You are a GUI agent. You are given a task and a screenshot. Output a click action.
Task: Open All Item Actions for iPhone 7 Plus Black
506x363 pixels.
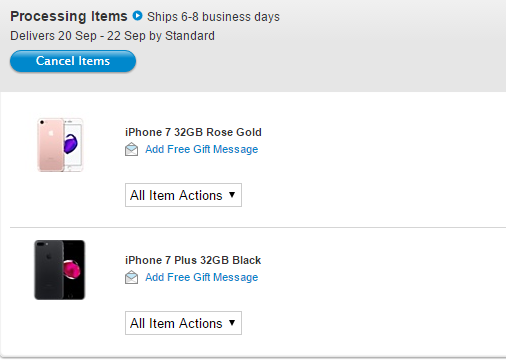[x=183, y=323]
